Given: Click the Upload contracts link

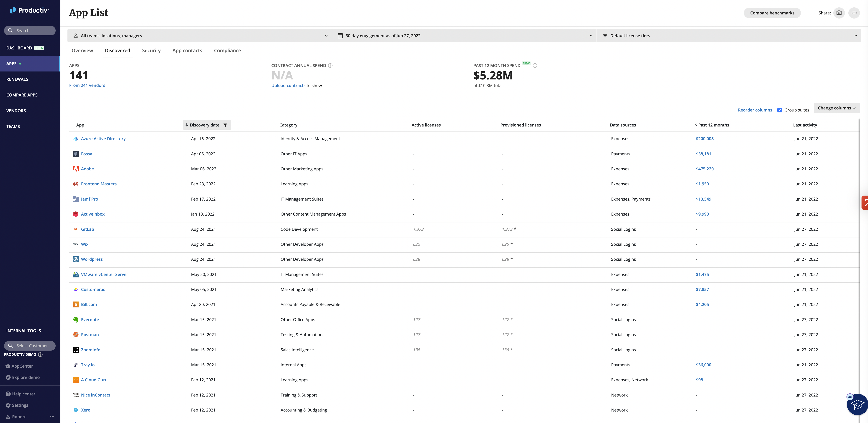Looking at the screenshot, I should [x=288, y=86].
